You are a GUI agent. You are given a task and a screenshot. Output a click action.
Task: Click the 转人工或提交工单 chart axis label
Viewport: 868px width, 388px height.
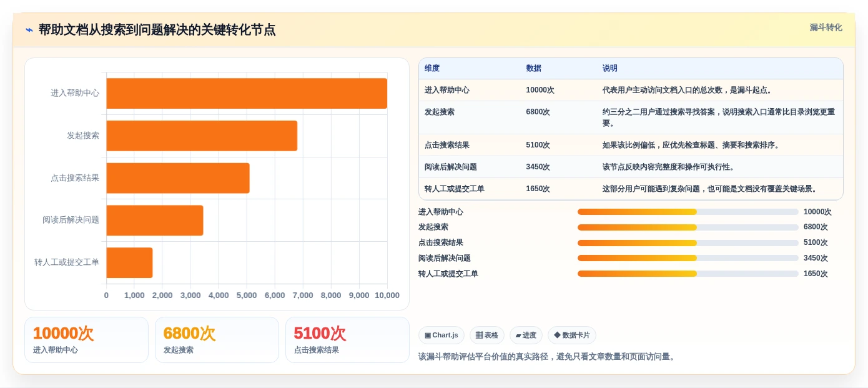point(67,262)
